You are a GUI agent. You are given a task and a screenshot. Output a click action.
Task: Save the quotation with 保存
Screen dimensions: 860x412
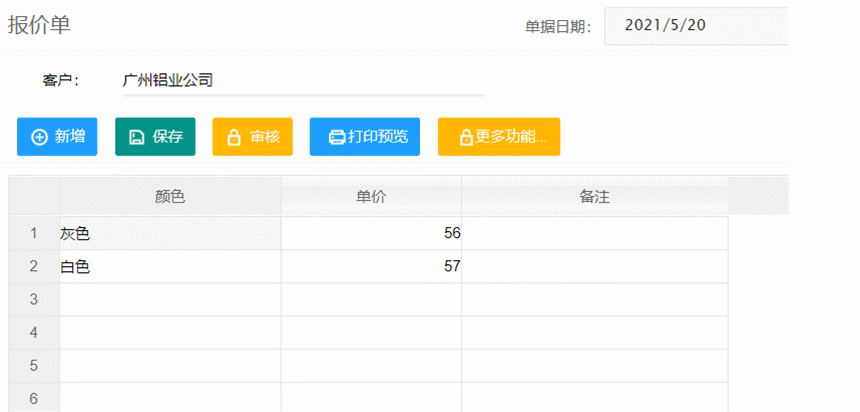155,137
